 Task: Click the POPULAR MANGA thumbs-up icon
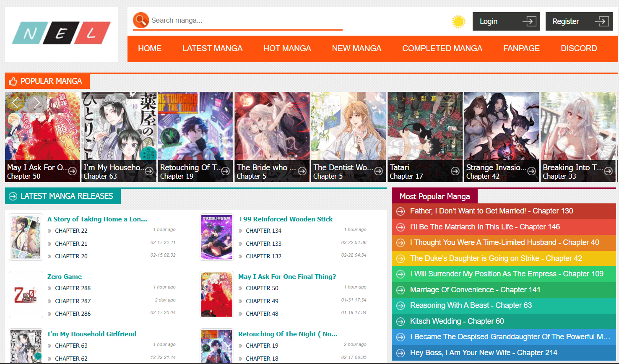(x=13, y=81)
